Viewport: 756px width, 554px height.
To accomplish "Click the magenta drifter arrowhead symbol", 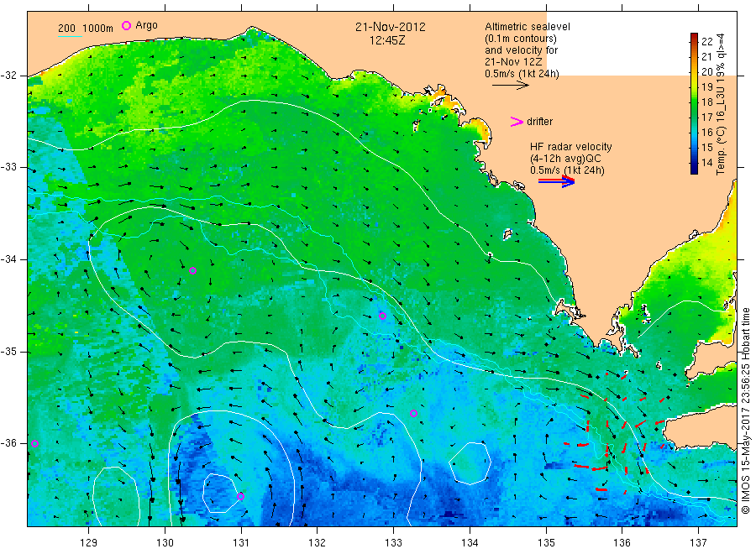I will click(x=517, y=122).
